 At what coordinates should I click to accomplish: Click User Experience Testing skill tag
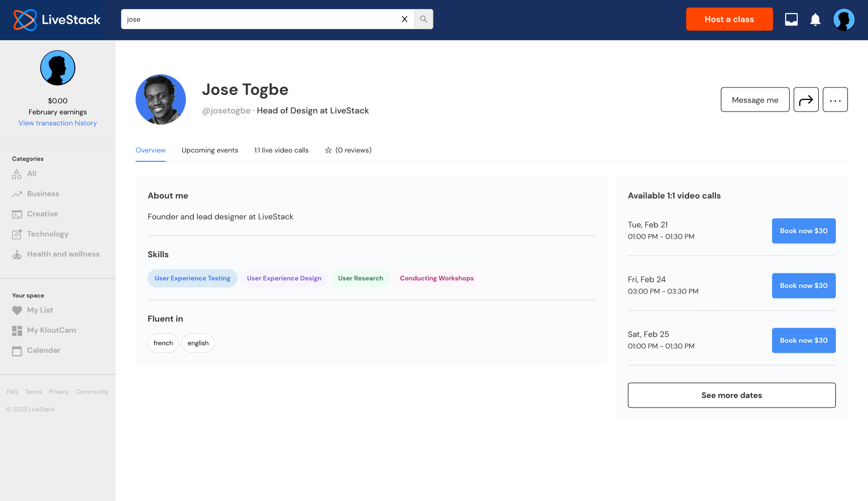pos(192,278)
